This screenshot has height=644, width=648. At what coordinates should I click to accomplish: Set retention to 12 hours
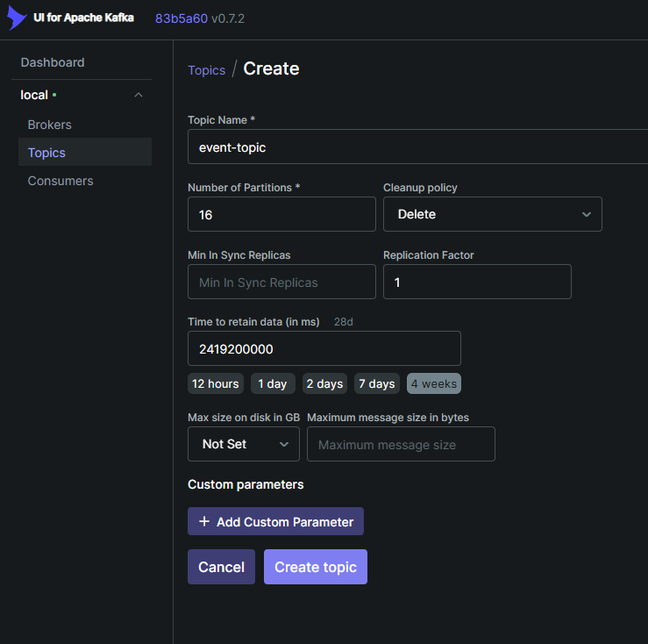click(216, 383)
